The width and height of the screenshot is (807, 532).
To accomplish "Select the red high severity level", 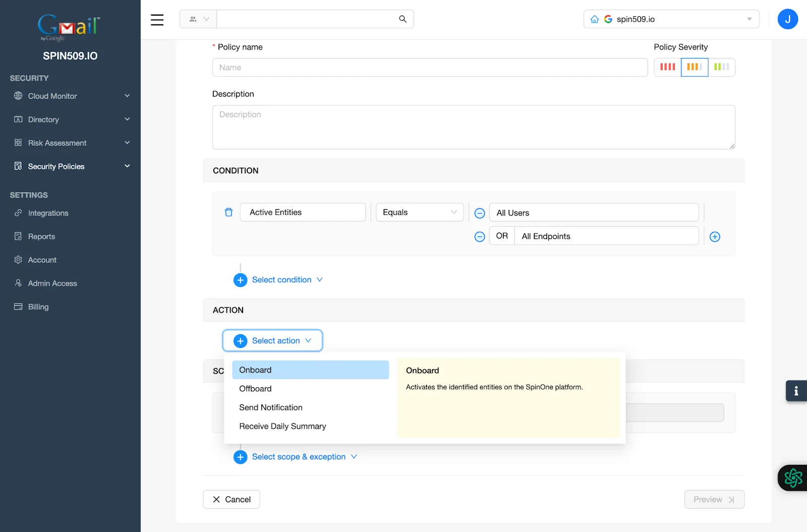I will (667, 67).
